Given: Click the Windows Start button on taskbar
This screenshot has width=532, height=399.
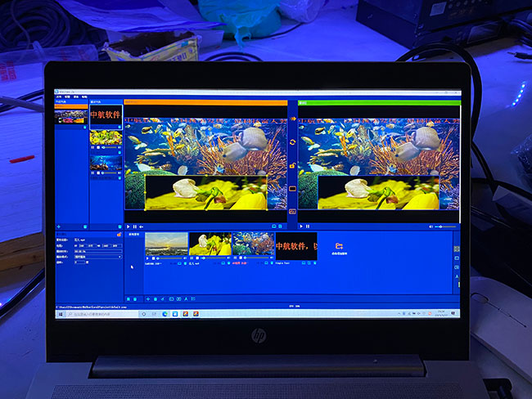Looking at the screenshot, I should click(59, 314).
